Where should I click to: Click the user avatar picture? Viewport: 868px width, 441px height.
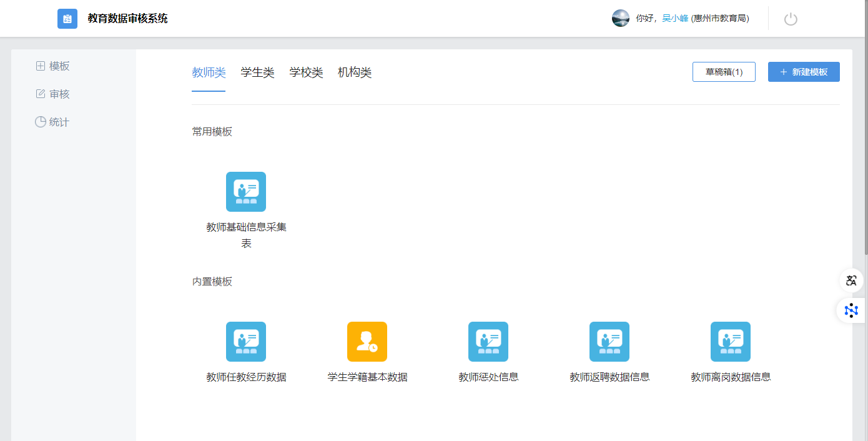pyautogui.click(x=621, y=18)
